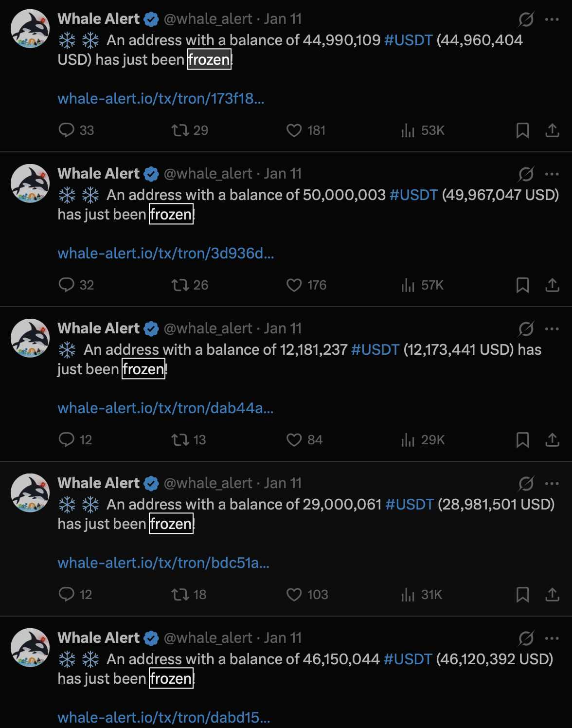
Task: Reply to the 29,000,061 USDT tweet
Action: [66, 594]
